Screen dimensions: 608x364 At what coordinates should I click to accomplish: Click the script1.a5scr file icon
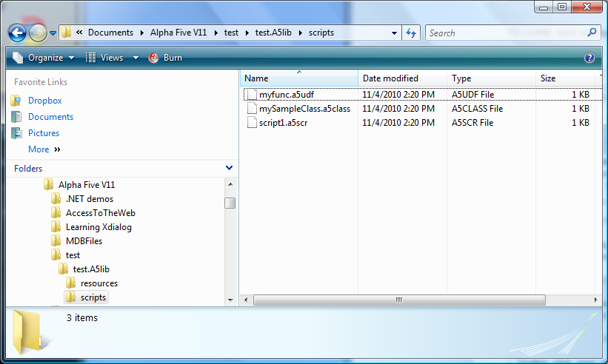[252, 122]
